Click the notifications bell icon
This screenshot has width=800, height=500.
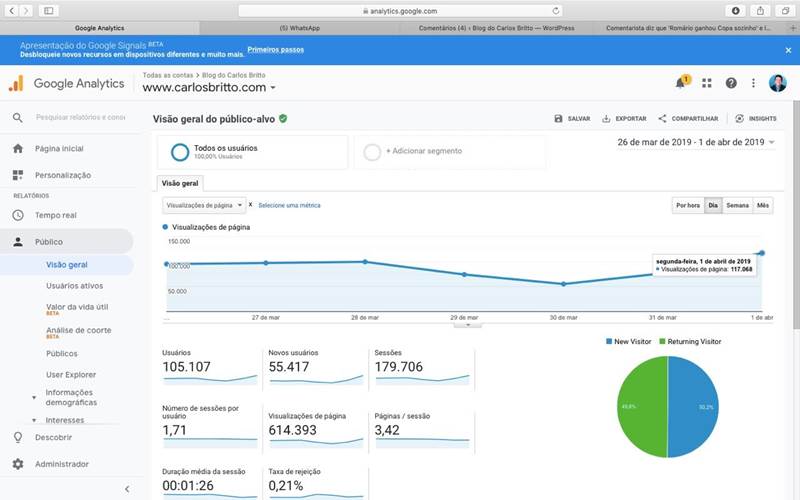tap(682, 83)
